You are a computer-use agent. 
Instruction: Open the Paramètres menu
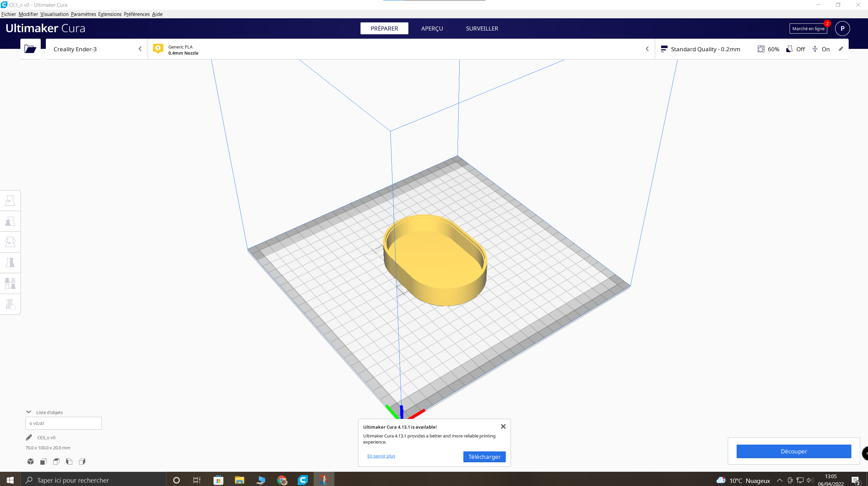click(83, 14)
